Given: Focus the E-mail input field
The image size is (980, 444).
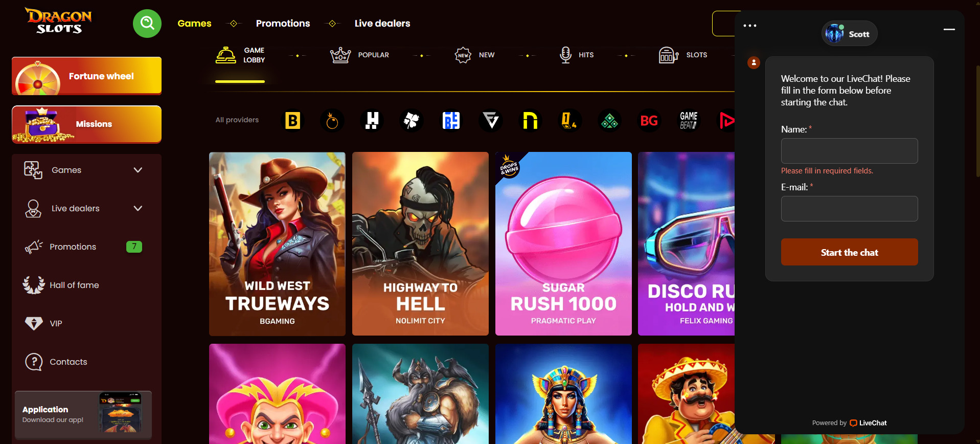Looking at the screenshot, I should pyautogui.click(x=849, y=209).
